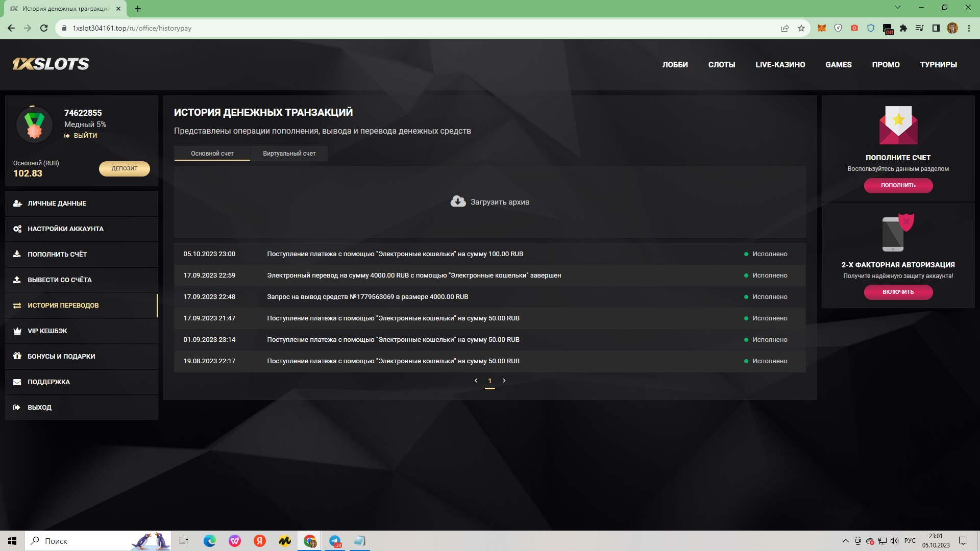The width and height of the screenshot is (980, 551).
Task: Click the Task View taskbar icon
Action: (x=184, y=541)
